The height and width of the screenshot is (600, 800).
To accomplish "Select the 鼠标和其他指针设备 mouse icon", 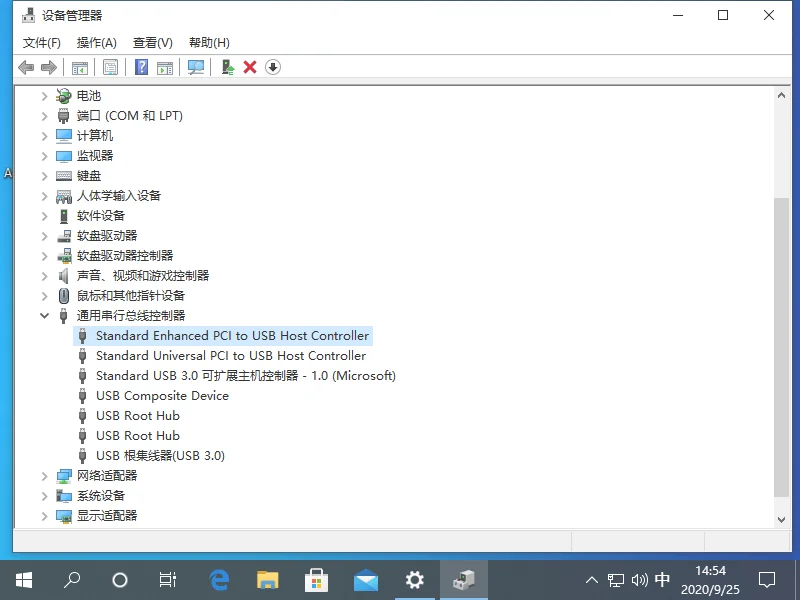I will (64, 296).
